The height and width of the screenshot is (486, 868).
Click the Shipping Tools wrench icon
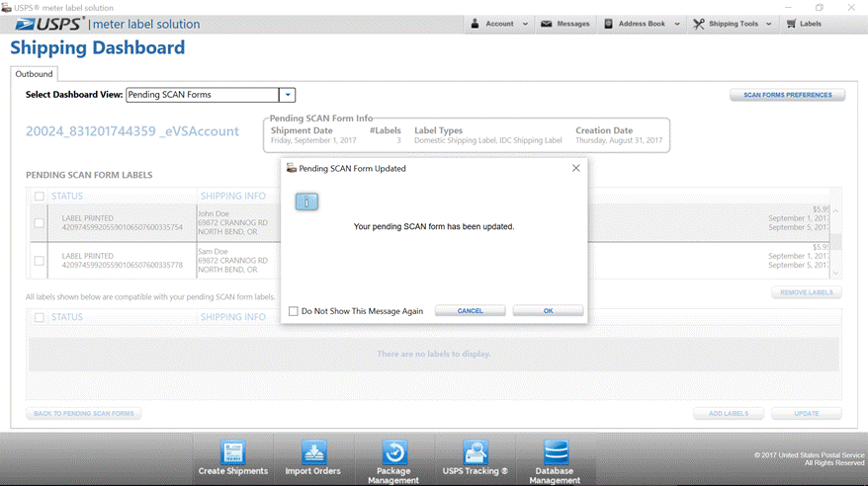pos(699,24)
